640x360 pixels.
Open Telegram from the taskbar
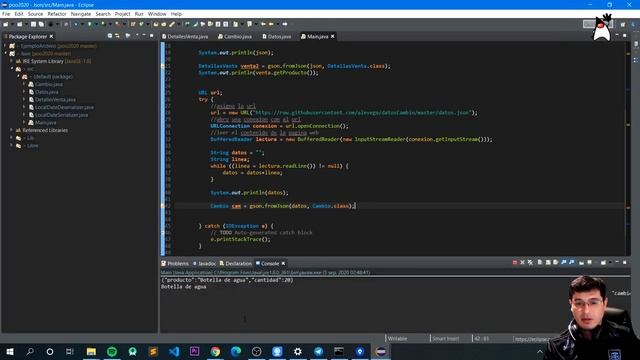[318, 351]
